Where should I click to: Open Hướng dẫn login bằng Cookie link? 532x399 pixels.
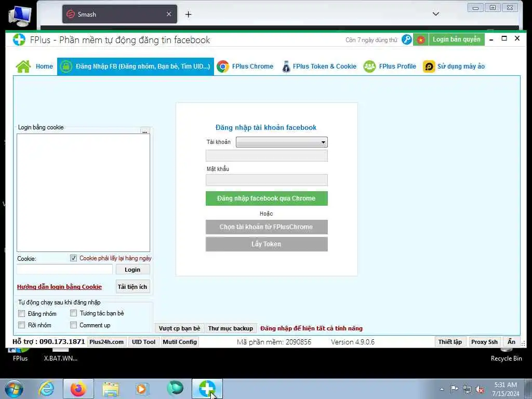[x=59, y=287]
